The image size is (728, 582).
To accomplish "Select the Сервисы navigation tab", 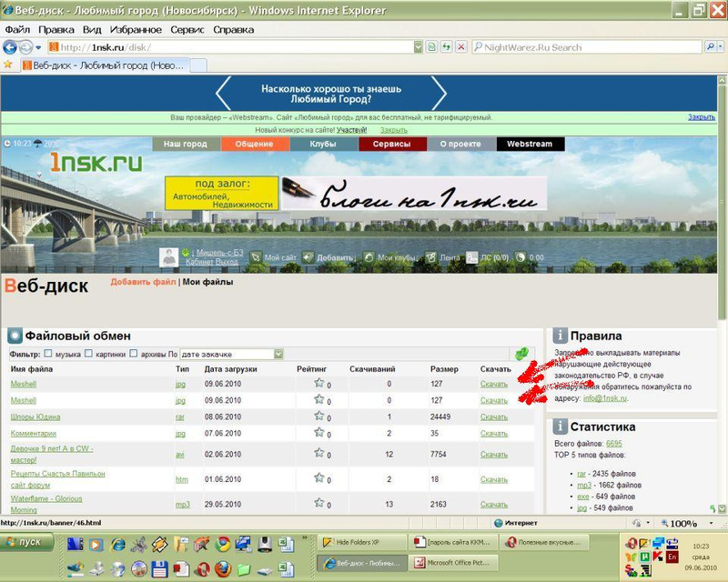I will pos(391,144).
